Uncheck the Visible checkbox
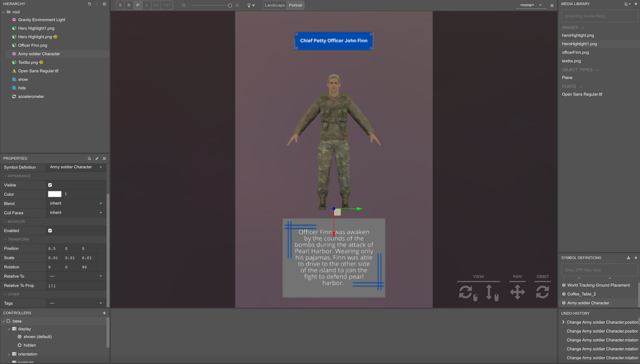The width and height of the screenshot is (640, 364). [50, 185]
